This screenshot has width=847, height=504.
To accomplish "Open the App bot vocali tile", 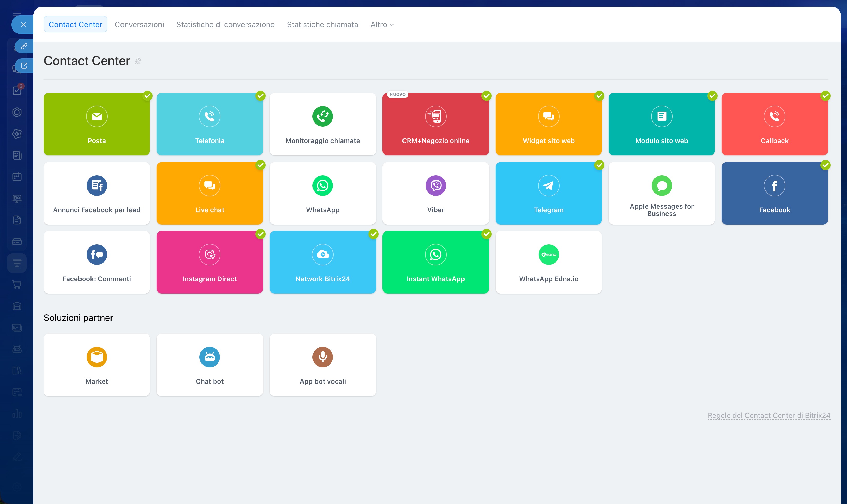I will tap(323, 365).
